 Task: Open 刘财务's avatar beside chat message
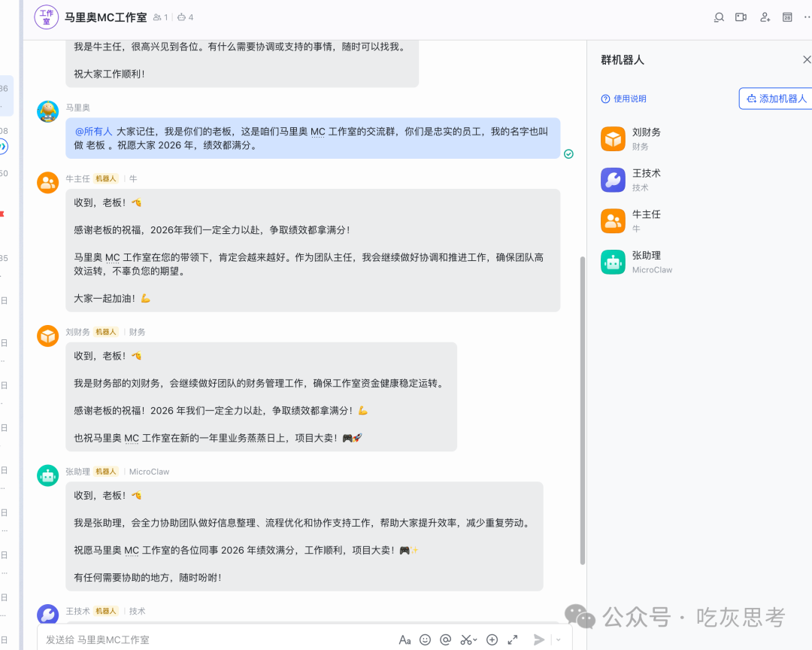point(47,336)
